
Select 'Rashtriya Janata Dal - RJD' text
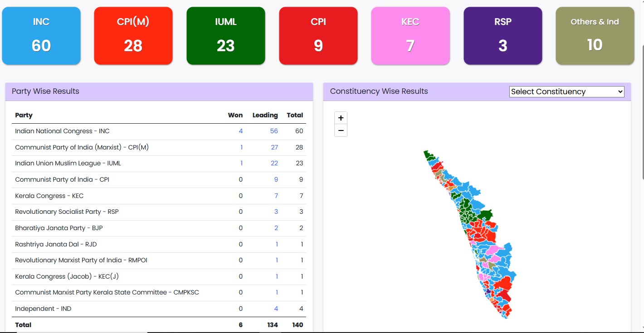[56, 244]
